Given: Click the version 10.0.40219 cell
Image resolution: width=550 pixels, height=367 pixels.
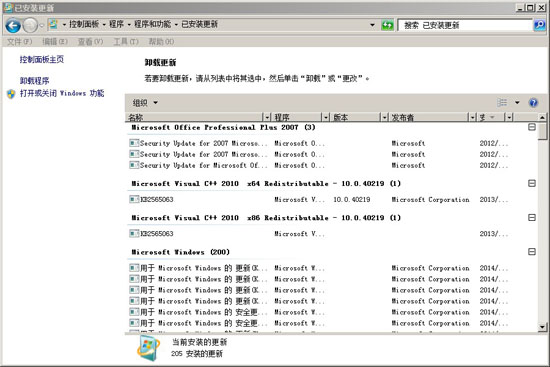Looking at the screenshot, I should coord(351,199).
